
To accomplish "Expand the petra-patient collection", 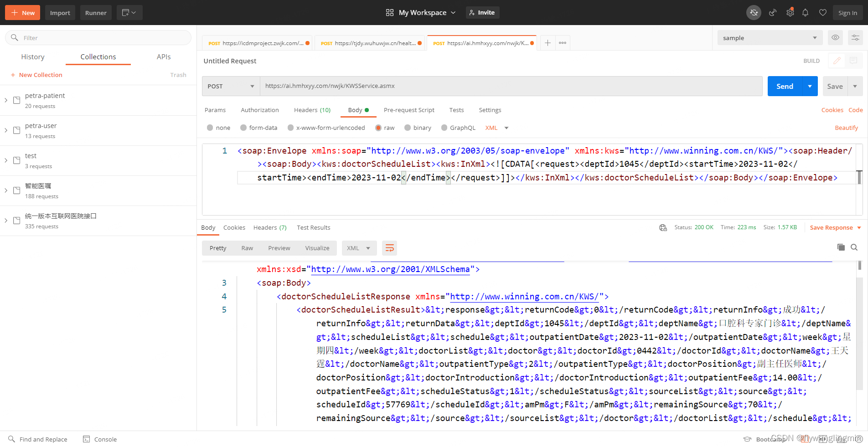I will point(5,100).
